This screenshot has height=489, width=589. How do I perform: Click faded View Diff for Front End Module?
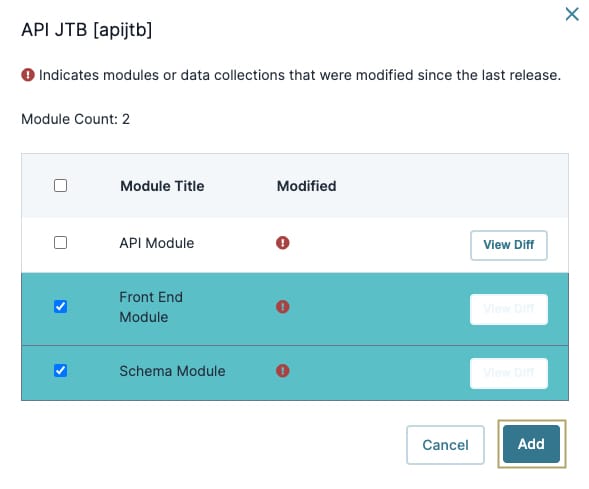coord(509,309)
